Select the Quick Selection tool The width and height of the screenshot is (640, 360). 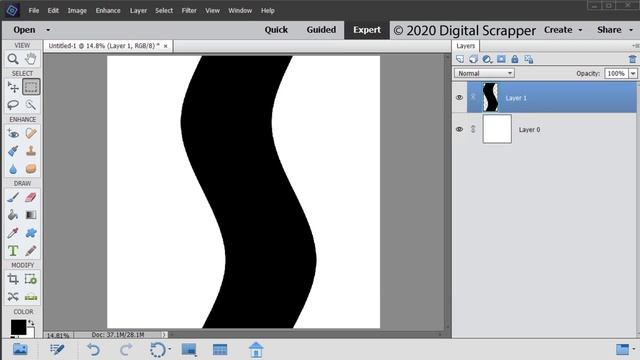pyautogui.click(x=31, y=105)
